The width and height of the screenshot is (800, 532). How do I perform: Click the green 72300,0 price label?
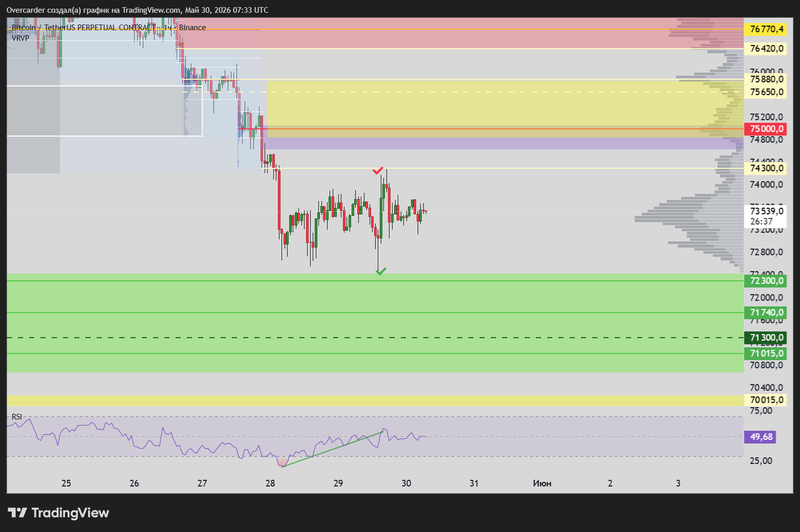point(766,281)
